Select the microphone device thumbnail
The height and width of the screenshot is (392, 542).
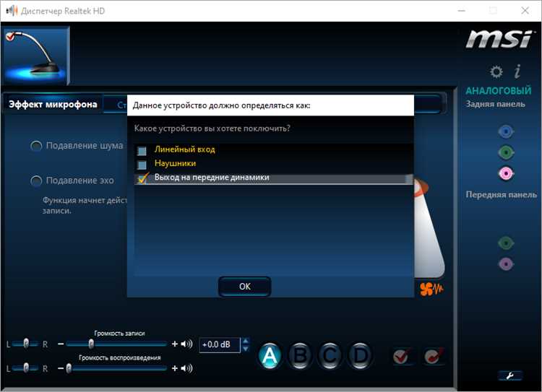37,56
